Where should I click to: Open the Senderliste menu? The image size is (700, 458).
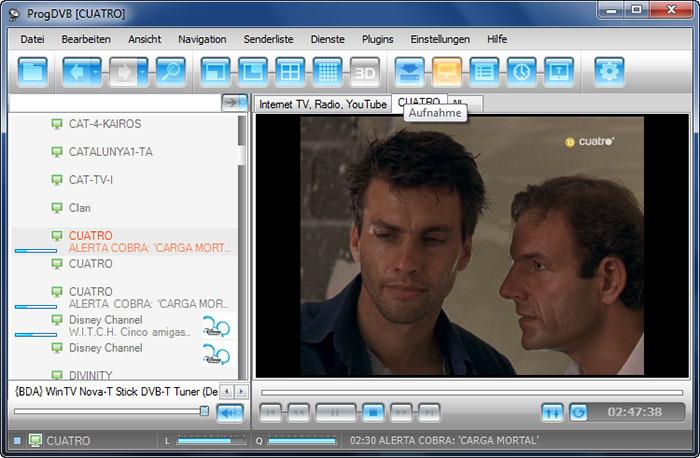[268, 39]
